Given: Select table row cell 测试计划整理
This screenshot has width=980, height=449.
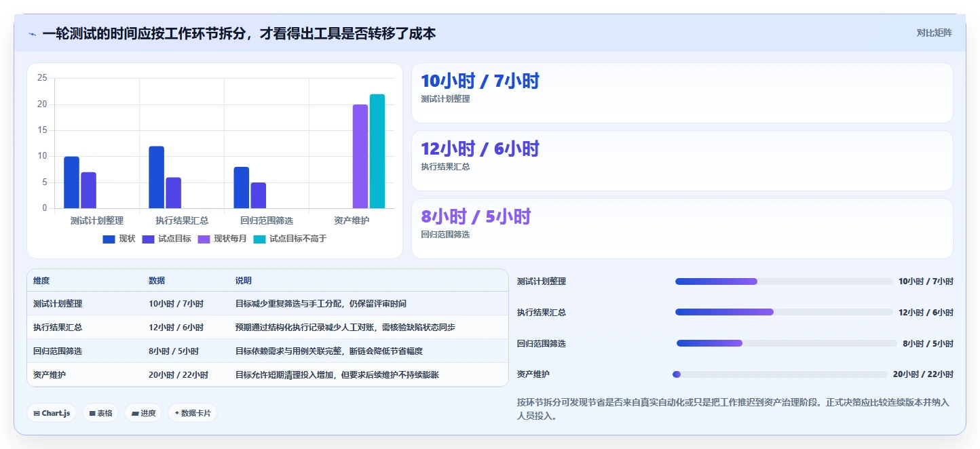Looking at the screenshot, I should (x=58, y=304).
